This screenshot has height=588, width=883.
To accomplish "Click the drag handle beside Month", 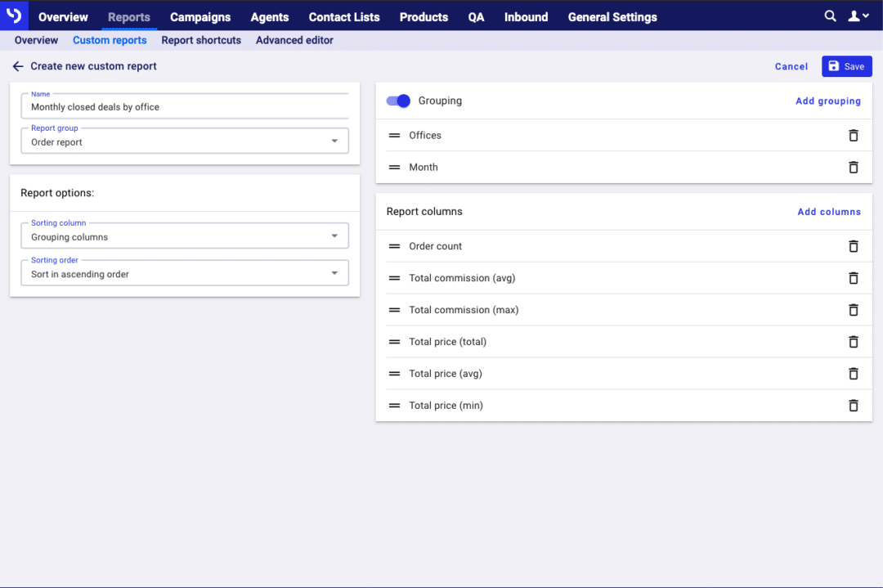I will tap(394, 167).
